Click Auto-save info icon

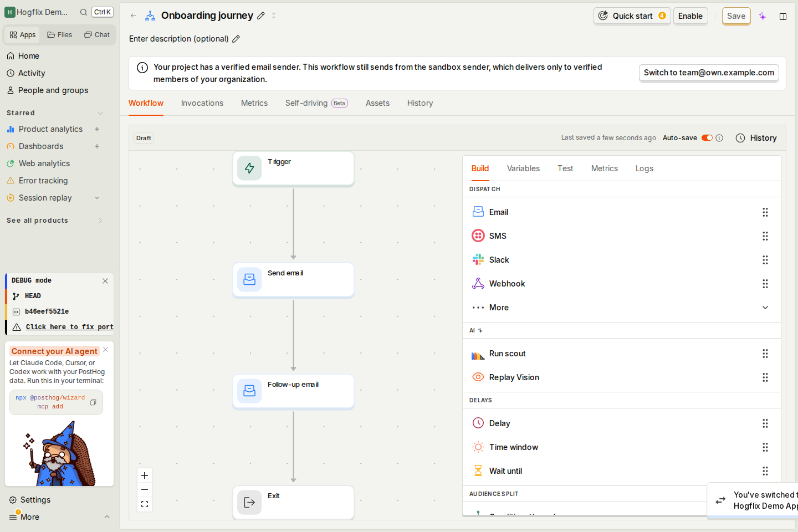(x=719, y=138)
